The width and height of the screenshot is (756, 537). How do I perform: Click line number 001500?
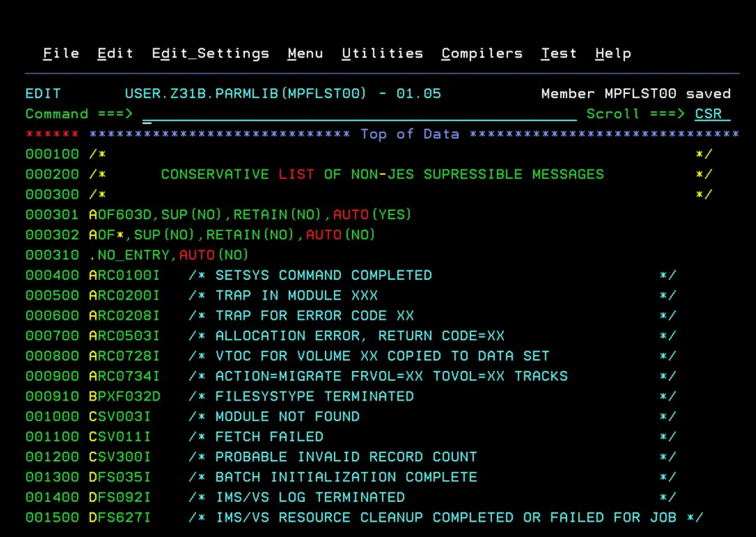[x=52, y=517]
